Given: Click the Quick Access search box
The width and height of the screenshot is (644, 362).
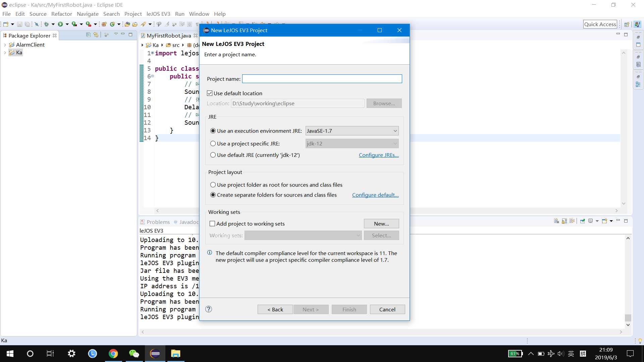Looking at the screenshot, I should [x=600, y=24].
